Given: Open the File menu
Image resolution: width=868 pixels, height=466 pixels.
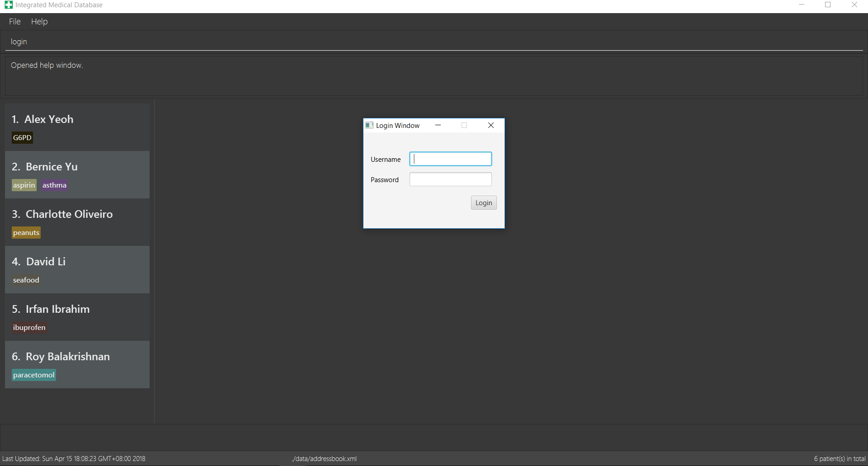Looking at the screenshot, I should 14,22.
